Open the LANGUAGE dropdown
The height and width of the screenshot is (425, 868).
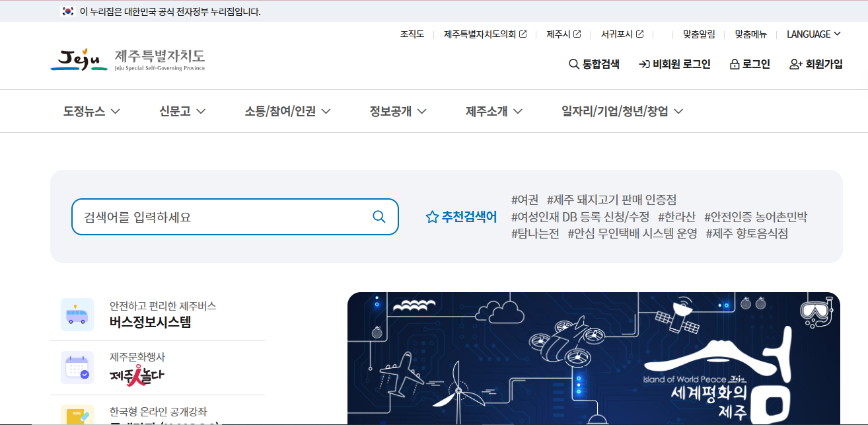click(x=814, y=34)
